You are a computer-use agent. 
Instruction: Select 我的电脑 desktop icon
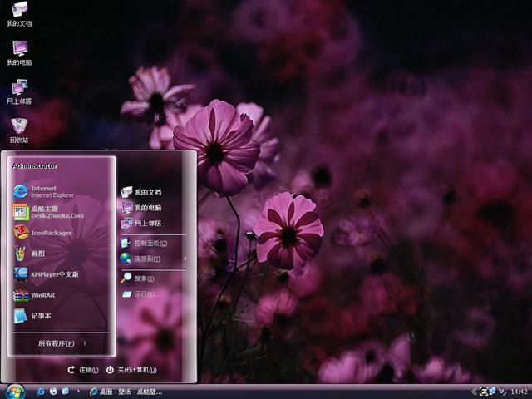click(x=19, y=53)
